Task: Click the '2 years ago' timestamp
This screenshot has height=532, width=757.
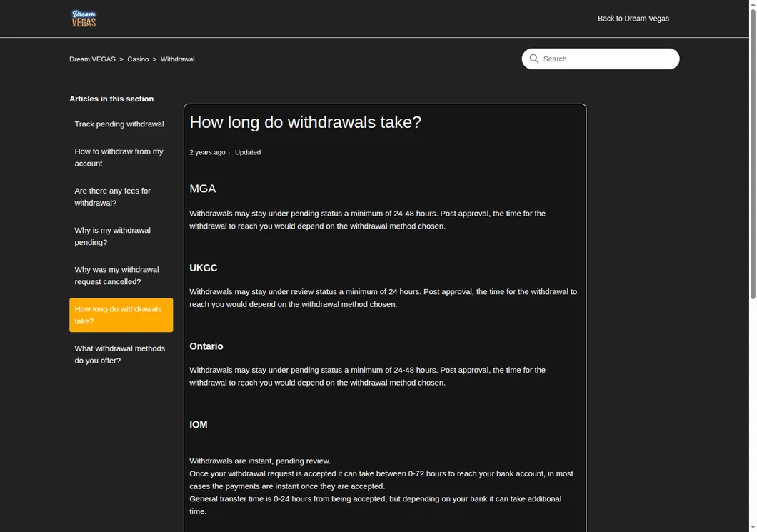Action: (207, 152)
